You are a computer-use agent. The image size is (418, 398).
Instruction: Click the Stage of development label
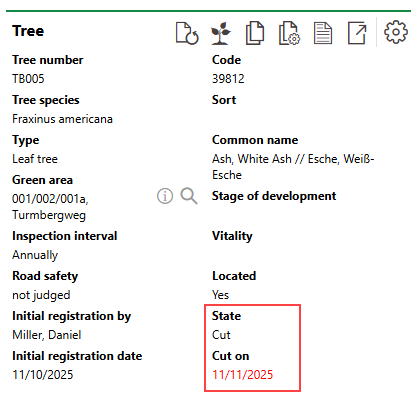click(x=274, y=196)
